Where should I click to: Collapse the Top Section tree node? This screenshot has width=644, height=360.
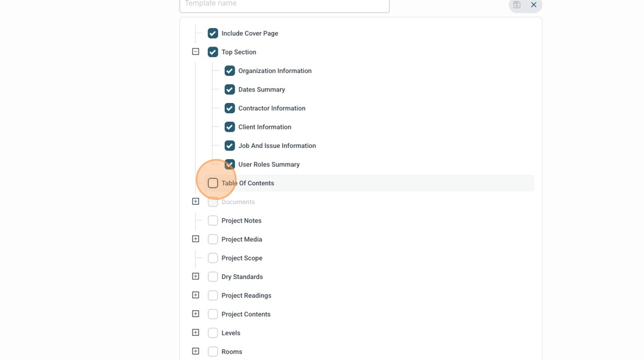coord(195,52)
